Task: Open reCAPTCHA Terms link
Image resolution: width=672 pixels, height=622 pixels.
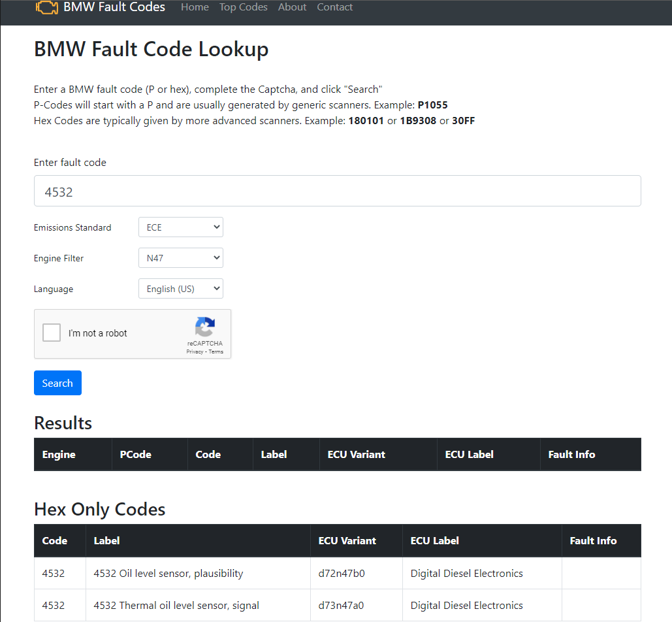Action: coord(216,352)
